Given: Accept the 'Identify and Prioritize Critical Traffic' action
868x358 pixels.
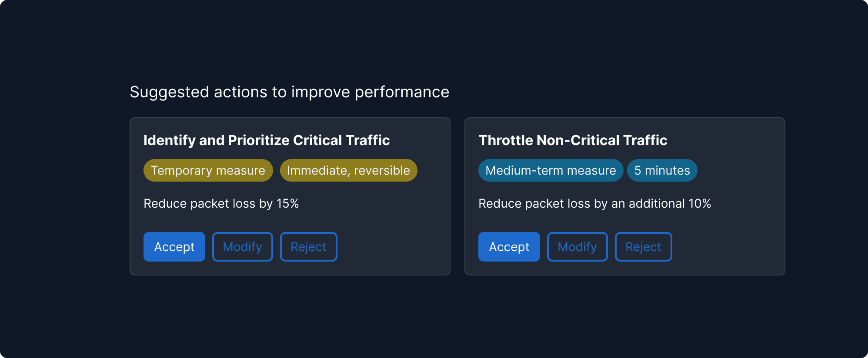Looking at the screenshot, I should 174,246.
